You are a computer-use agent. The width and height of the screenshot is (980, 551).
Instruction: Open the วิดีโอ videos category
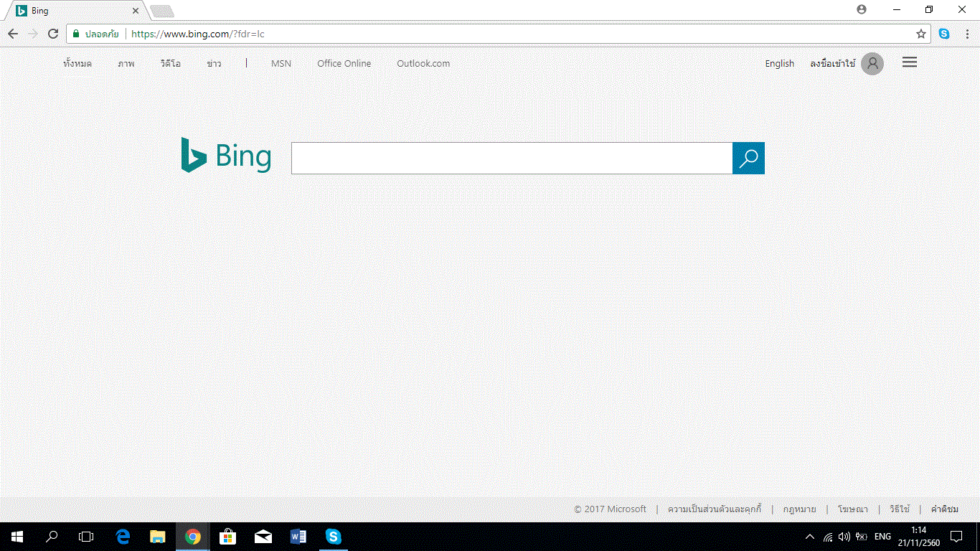coord(171,63)
